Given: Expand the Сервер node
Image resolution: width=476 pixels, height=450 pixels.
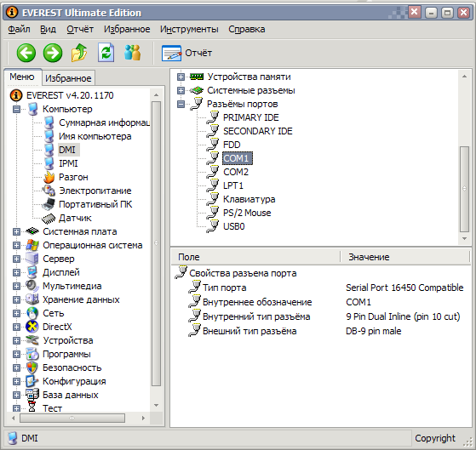Looking at the screenshot, I should click(x=16, y=259).
